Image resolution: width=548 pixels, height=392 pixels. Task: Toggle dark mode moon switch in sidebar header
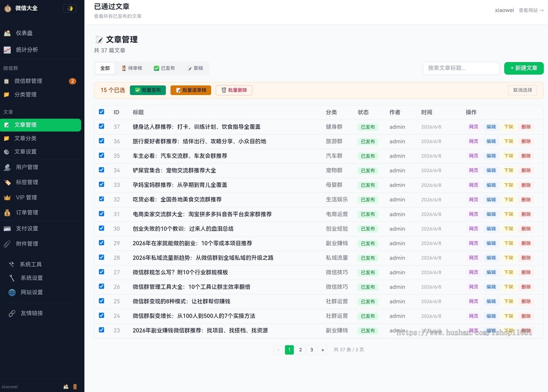coord(70,8)
